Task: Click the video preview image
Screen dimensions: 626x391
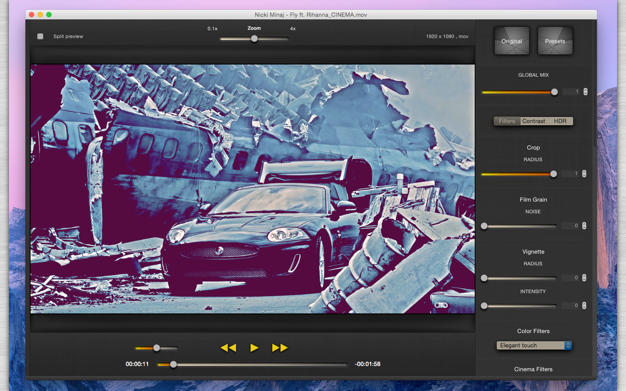Action: tap(253, 189)
